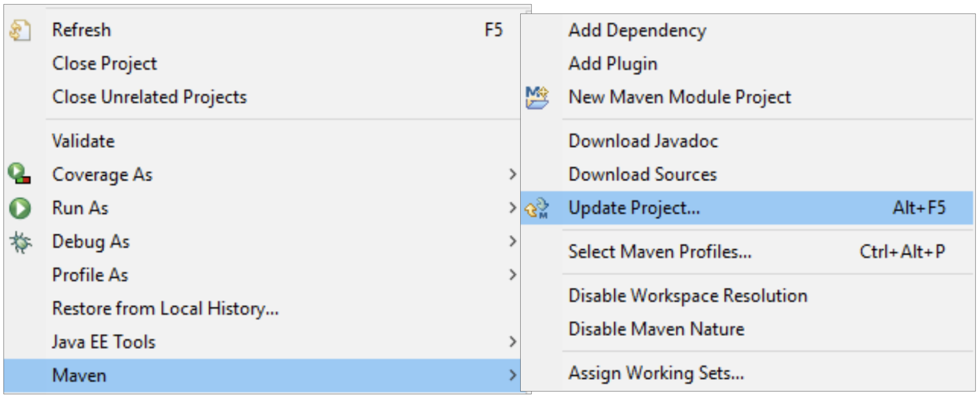The height and width of the screenshot is (405, 980).
Task: Click the green Run As icon
Action: click(x=20, y=208)
